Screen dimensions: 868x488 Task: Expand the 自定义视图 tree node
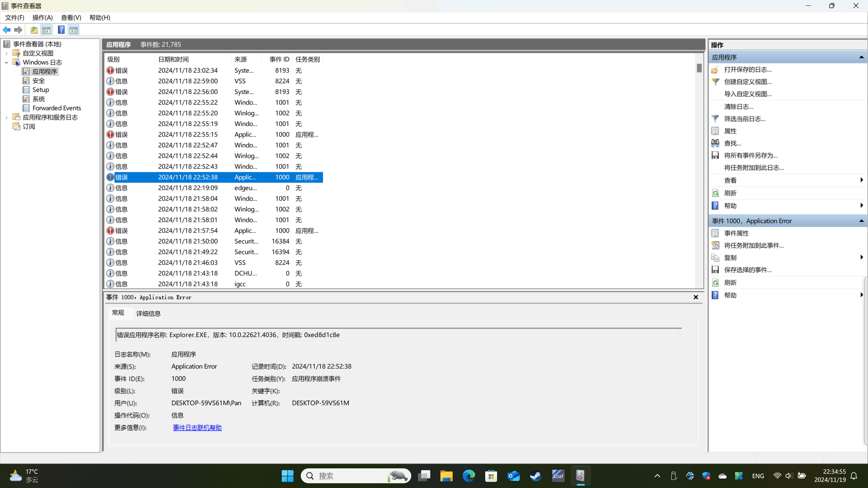pyautogui.click(x=6, y=53)
